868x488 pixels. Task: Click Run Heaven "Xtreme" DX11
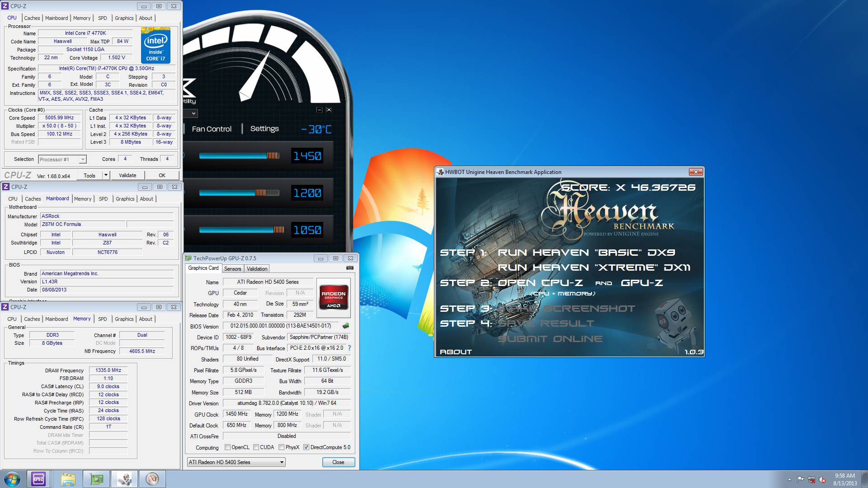594,267
